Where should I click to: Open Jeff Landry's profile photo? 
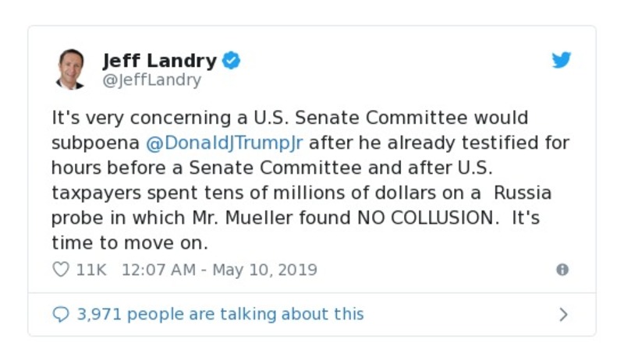click(71, 69)
